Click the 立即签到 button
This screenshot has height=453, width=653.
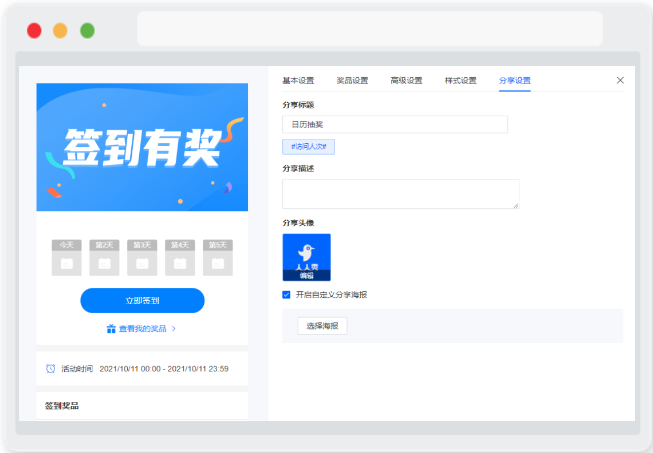142,300
